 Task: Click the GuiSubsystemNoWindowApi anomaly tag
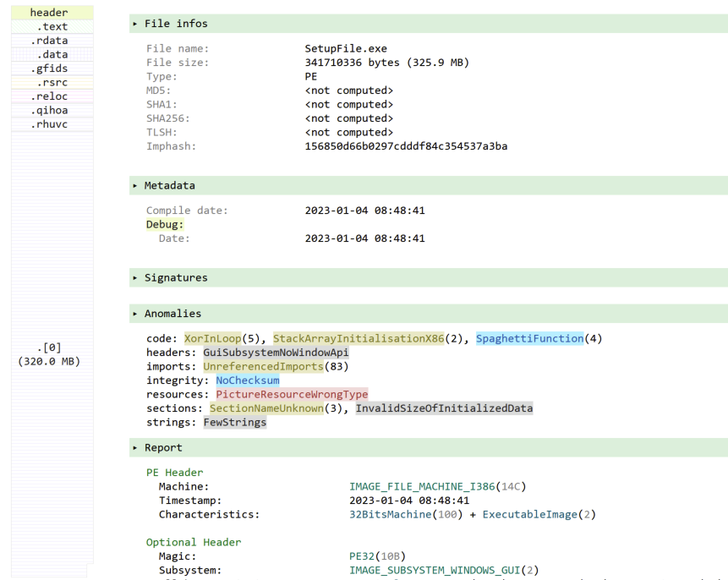[x=276, y=353]
